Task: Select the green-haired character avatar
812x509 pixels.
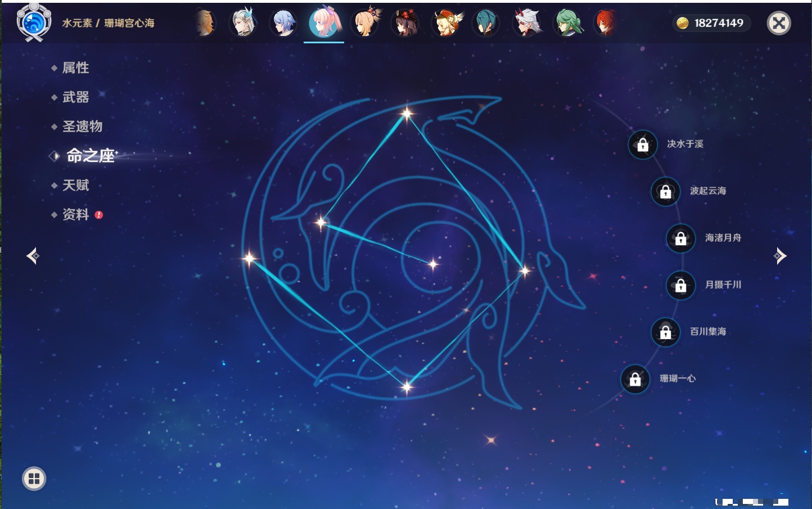Action: [568, 23]
